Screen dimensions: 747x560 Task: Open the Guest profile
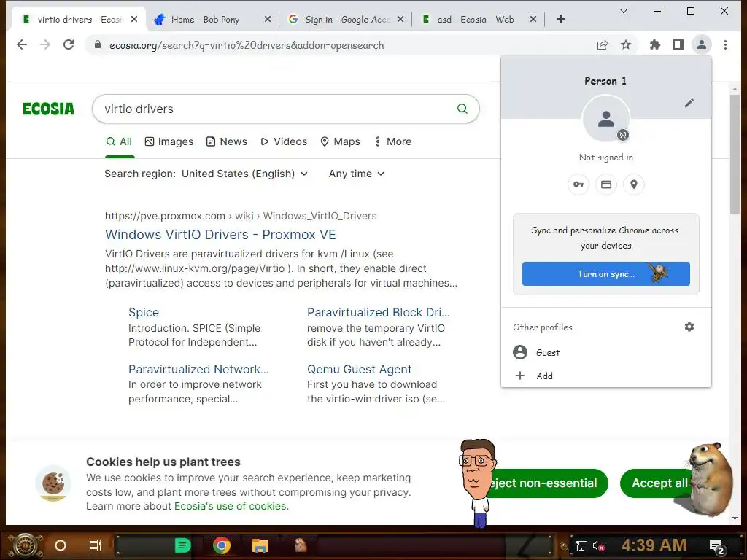click(605, 352)
